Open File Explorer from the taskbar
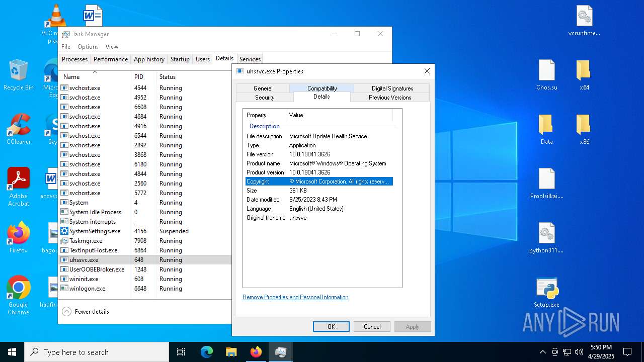Viewport: 644px width, 362px height. [231, 352]
